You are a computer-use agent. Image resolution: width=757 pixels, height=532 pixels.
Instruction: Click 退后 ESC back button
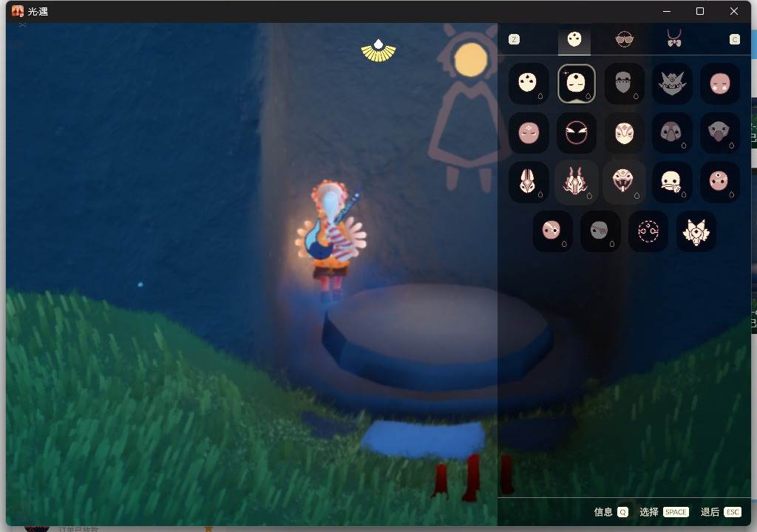[x=721, y=512]
